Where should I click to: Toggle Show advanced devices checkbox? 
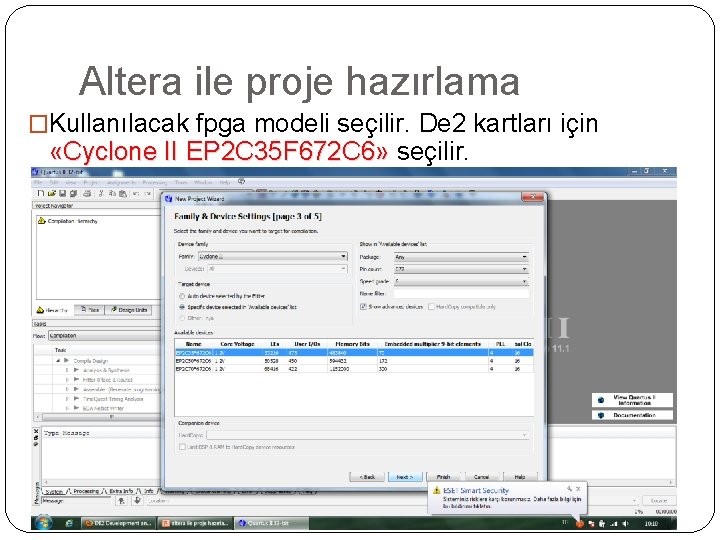click(363, 306)
